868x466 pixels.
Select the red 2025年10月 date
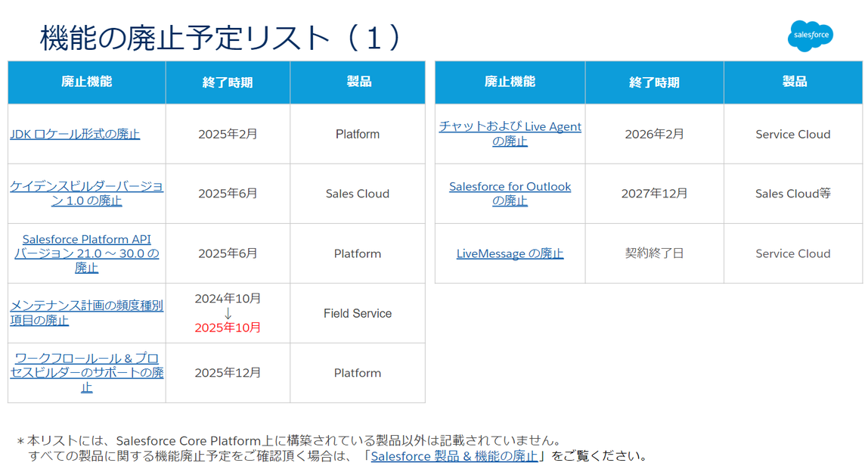pyautogui.click(x=228, y=328)
